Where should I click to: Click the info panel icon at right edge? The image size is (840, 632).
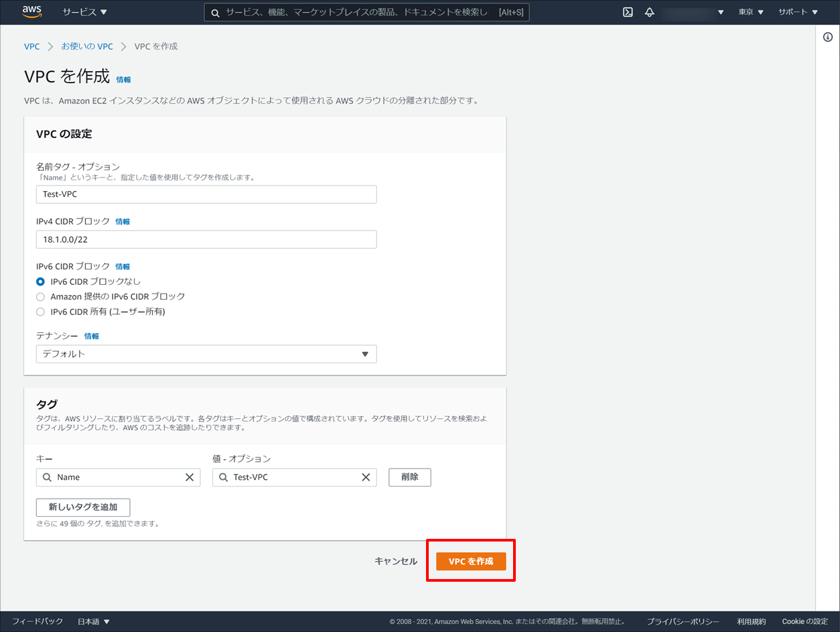click(x=828, y=38)
